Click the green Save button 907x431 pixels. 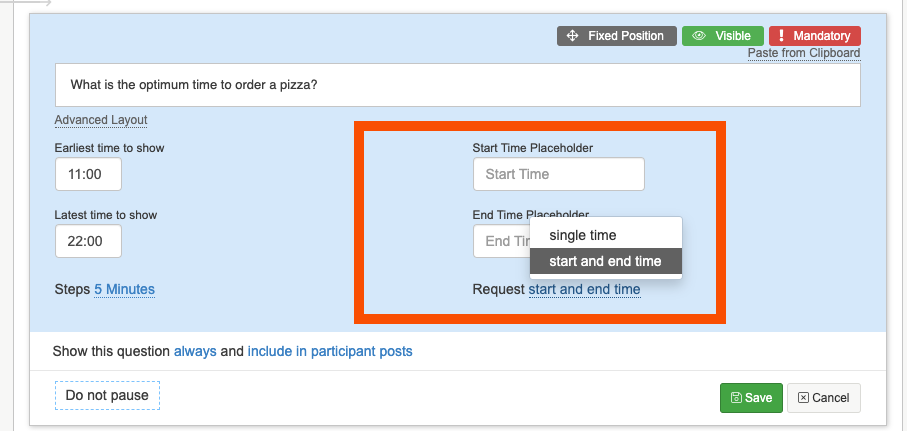pos(751,397)
